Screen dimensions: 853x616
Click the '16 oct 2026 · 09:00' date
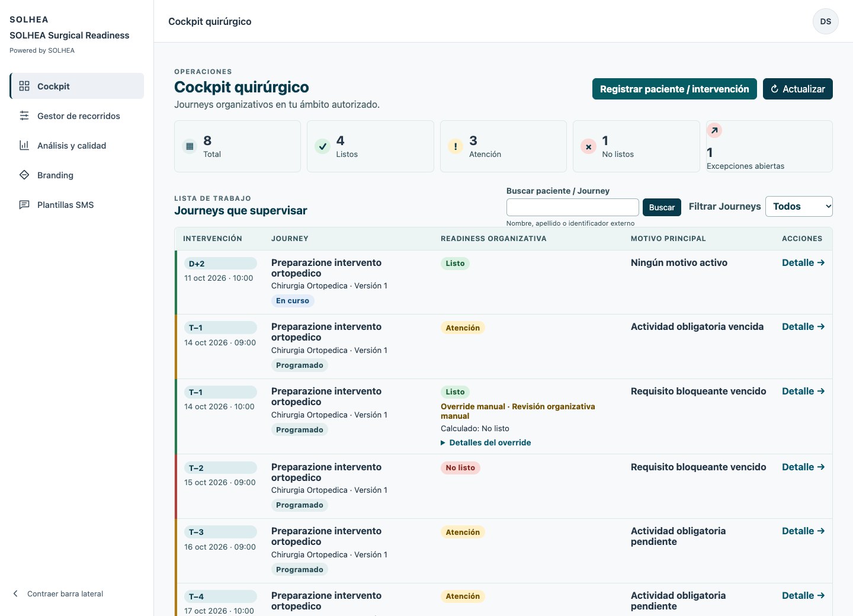click(220, 547)
